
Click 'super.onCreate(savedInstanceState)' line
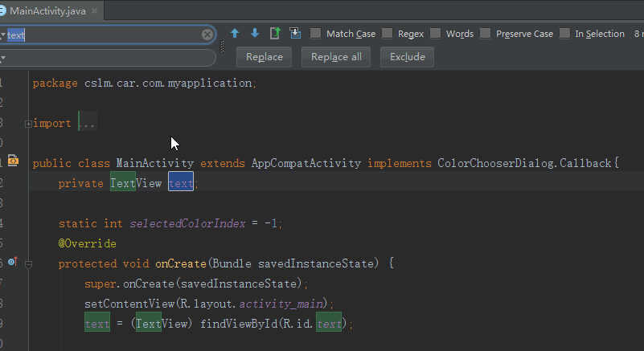[x=196, y=284]
